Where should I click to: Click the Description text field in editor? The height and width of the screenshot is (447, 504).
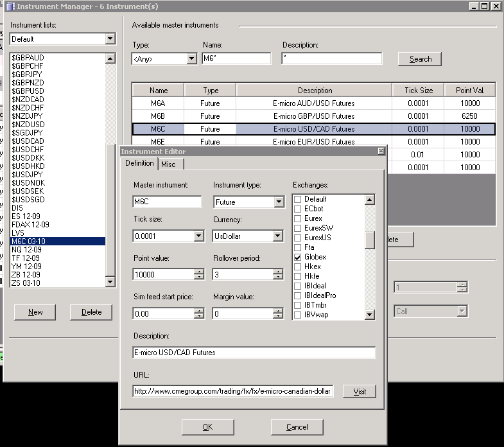254,353
